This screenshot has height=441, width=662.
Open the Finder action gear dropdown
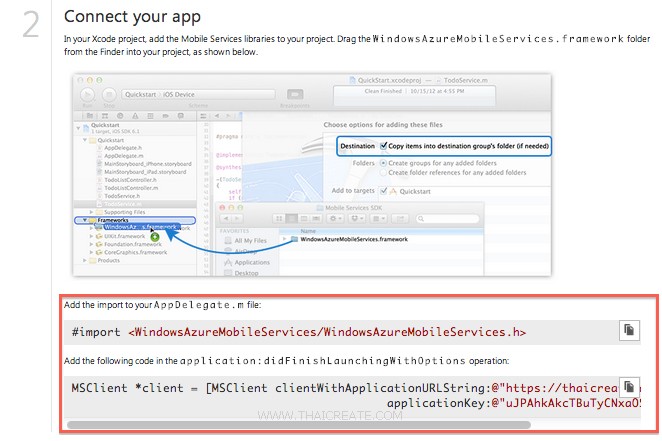tap(336, 219)
